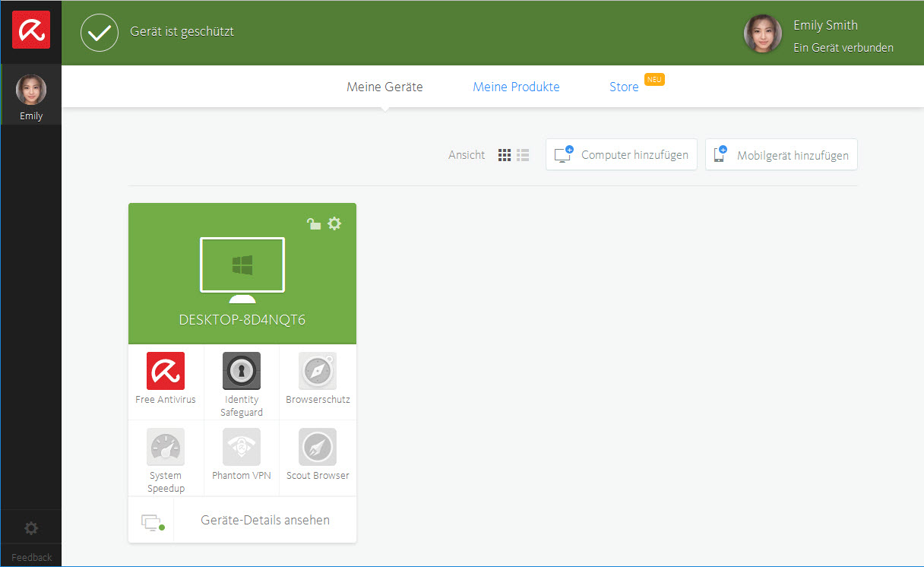Switch to grid view layout
Viewport: 924px width, 567px height.
click(505, 155)
